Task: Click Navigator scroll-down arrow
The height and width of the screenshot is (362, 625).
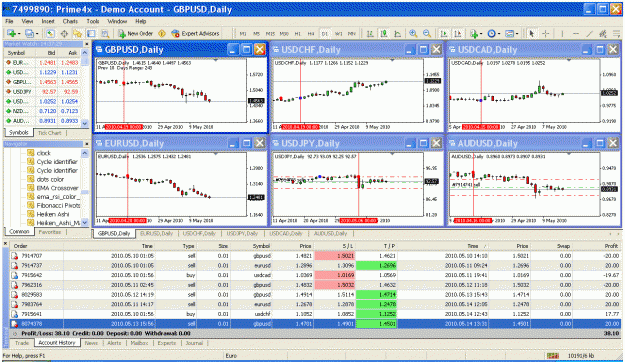Action: click(x=85, y=223)
